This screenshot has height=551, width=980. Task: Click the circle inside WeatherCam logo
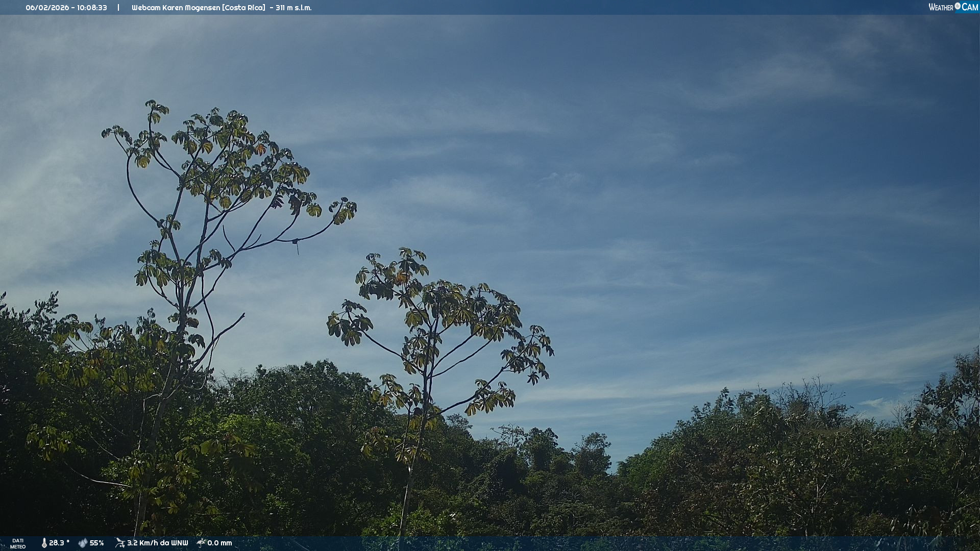(x=958, y=6)
